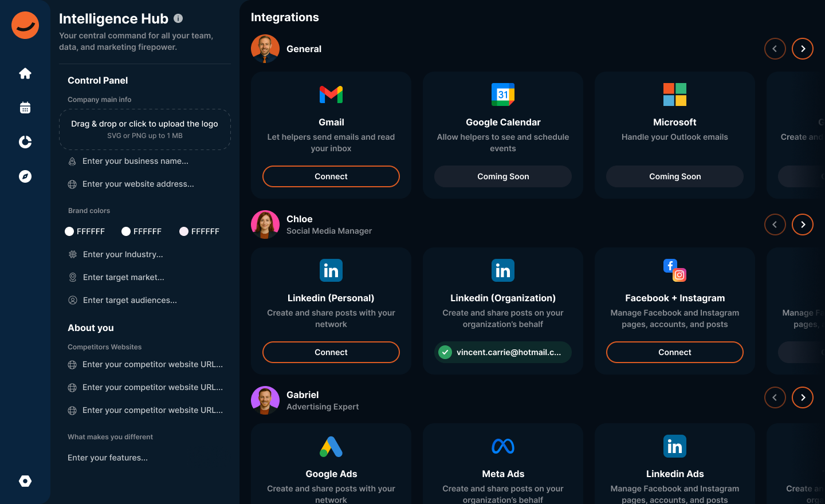
Task: Focus the target audiences field
Action: pos(145,300)
